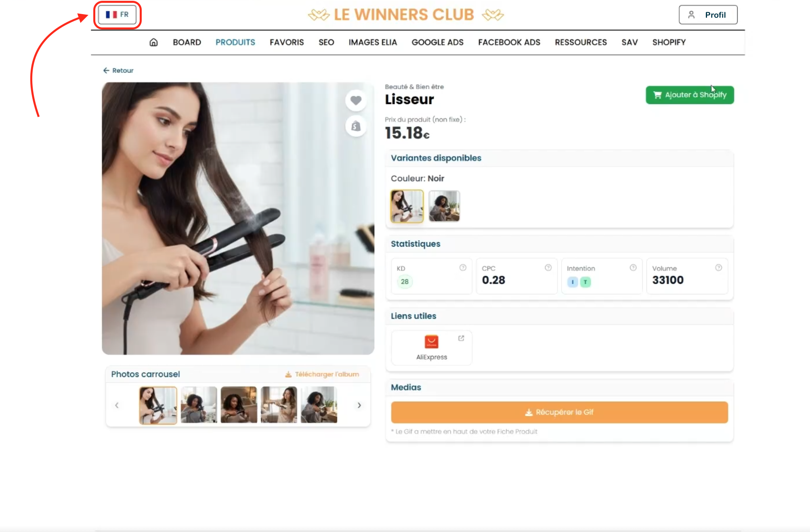Click the Récupérer le Gif button

tap(559, 412)
